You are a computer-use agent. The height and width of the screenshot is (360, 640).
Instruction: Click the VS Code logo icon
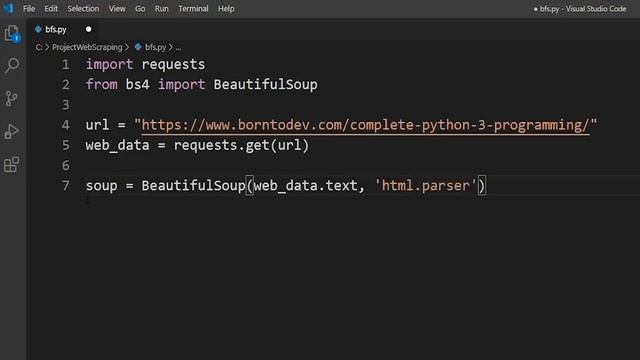tap(8, 8)
